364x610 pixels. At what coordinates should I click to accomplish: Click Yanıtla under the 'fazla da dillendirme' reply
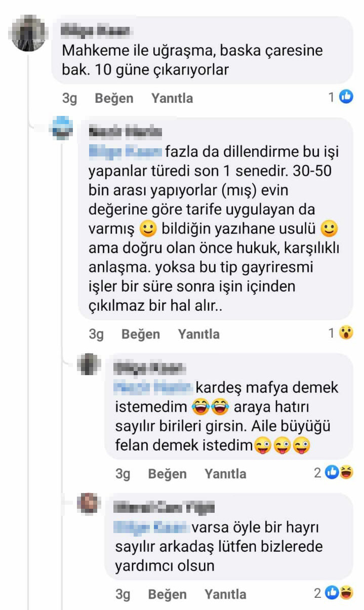click(198, 334)
